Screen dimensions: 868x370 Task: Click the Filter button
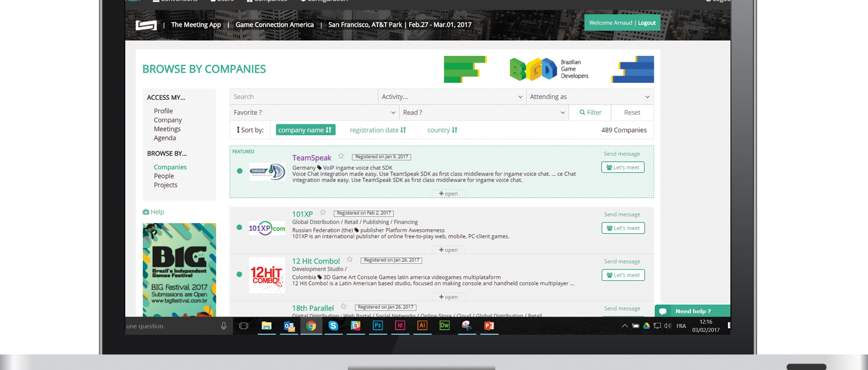coord(590,112)
